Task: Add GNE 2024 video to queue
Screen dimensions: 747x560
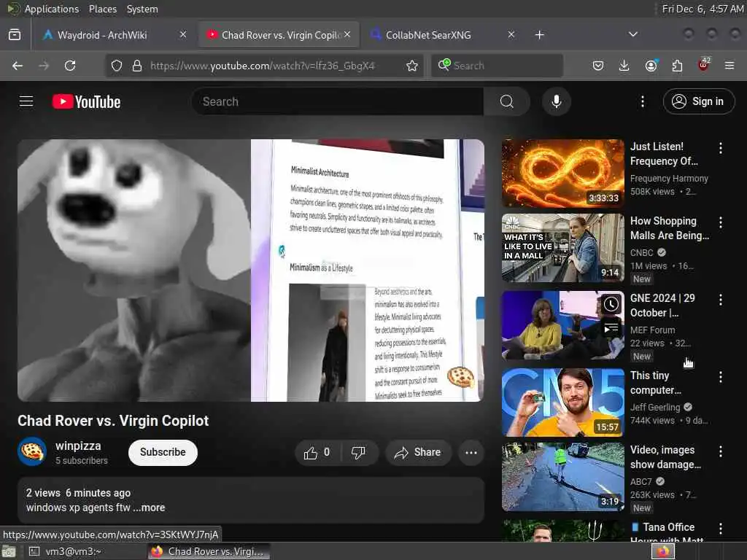Action: pyautogui.click(x=611, y=328)
